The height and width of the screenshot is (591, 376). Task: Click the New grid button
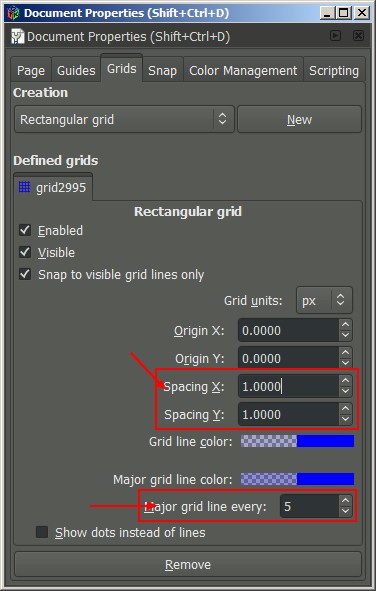300,119
